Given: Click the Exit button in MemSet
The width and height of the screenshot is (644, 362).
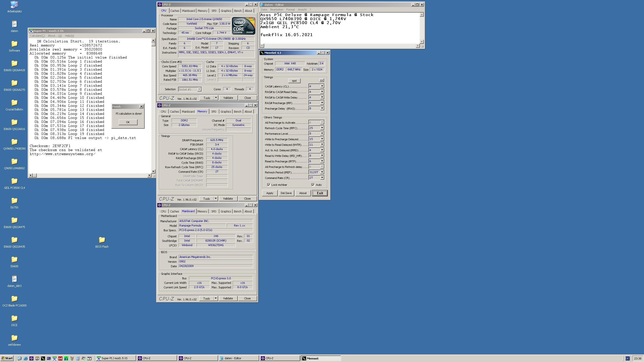Looking at the screenshot, I should (320, 193).
